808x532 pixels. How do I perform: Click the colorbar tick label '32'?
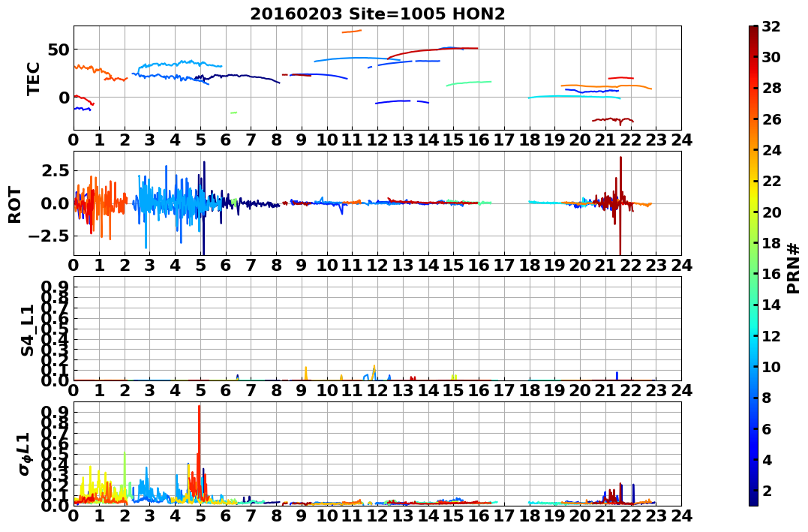(771, 26)
